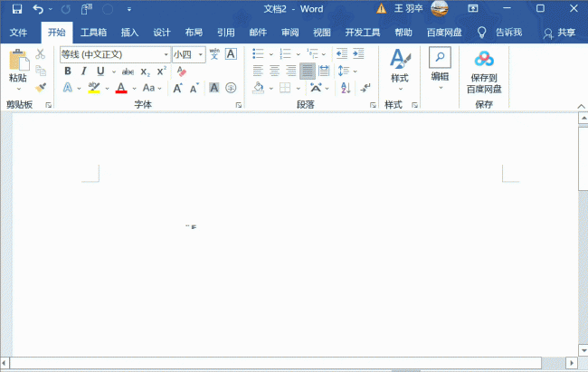Open underline style dropdown arrow
Screen dimensions: 588x372
[114, 72]
